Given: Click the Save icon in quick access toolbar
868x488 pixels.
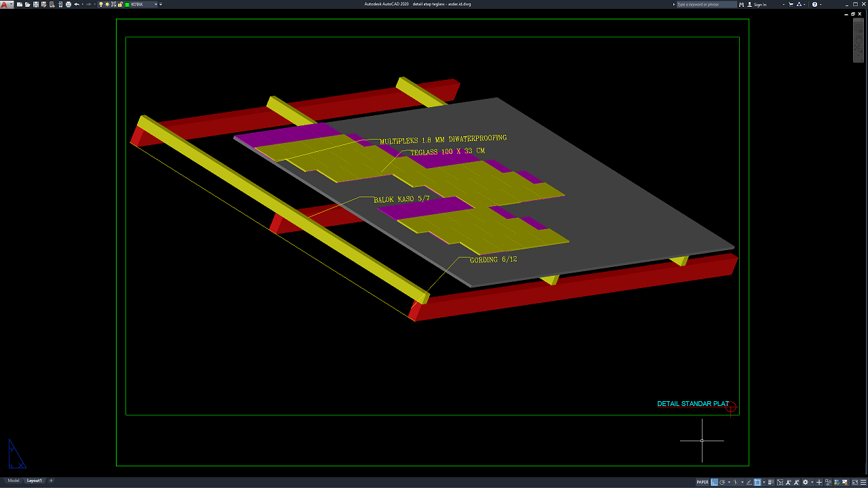Looking at the screenshot, I should (35, 4).
